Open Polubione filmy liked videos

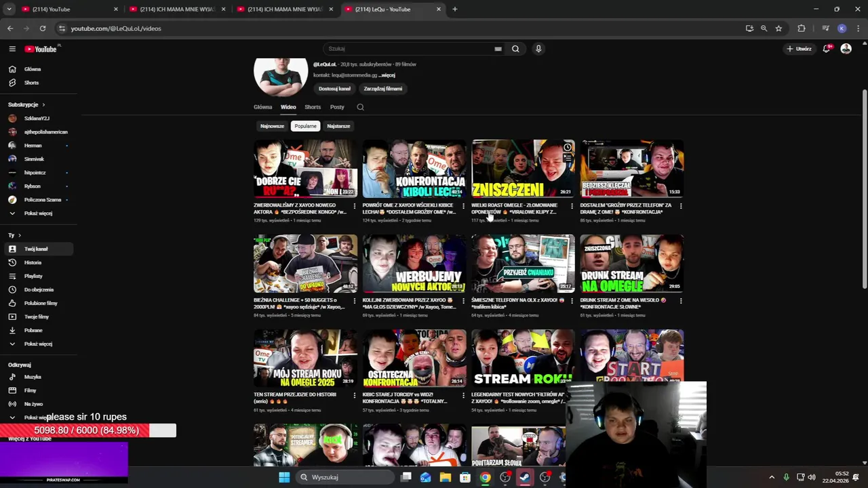41,303
